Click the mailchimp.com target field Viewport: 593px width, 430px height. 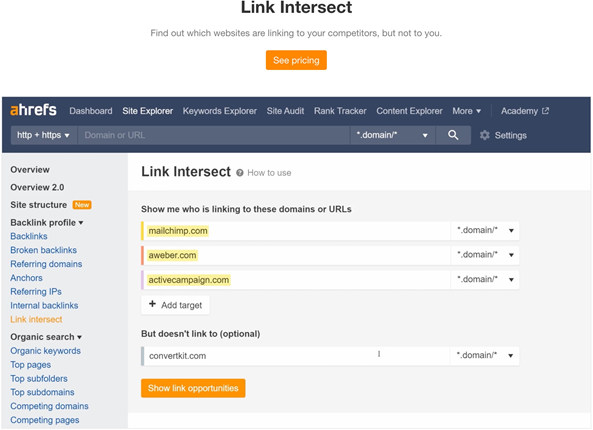click(296, 231)
